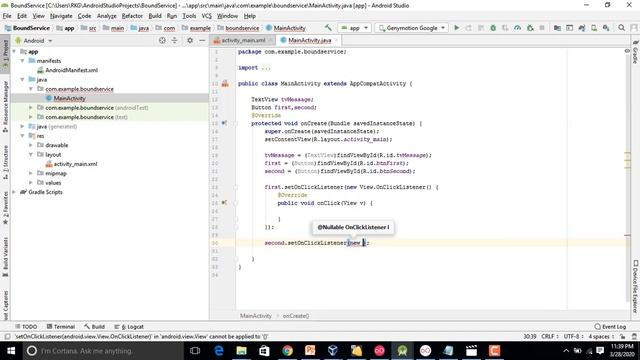Click Search Everywhere magnifier icon
640x360 pixels.
[x=622, y=28]
